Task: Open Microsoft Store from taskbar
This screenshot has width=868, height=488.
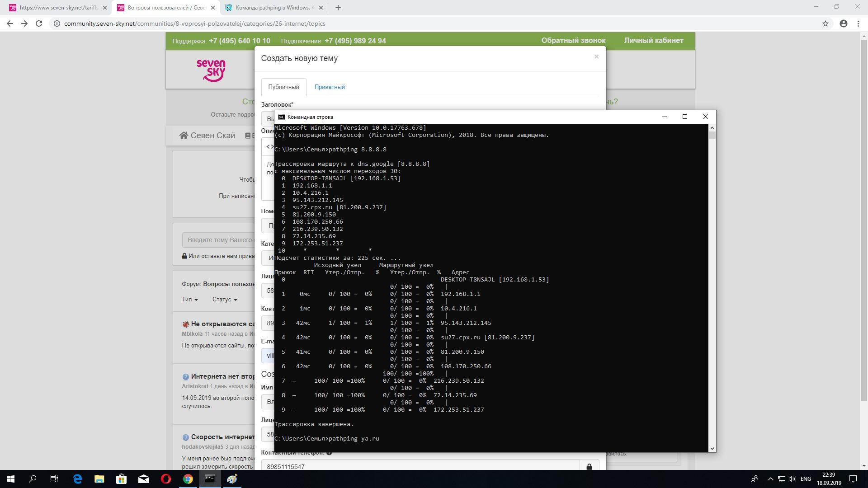Action: pos(121,479)
